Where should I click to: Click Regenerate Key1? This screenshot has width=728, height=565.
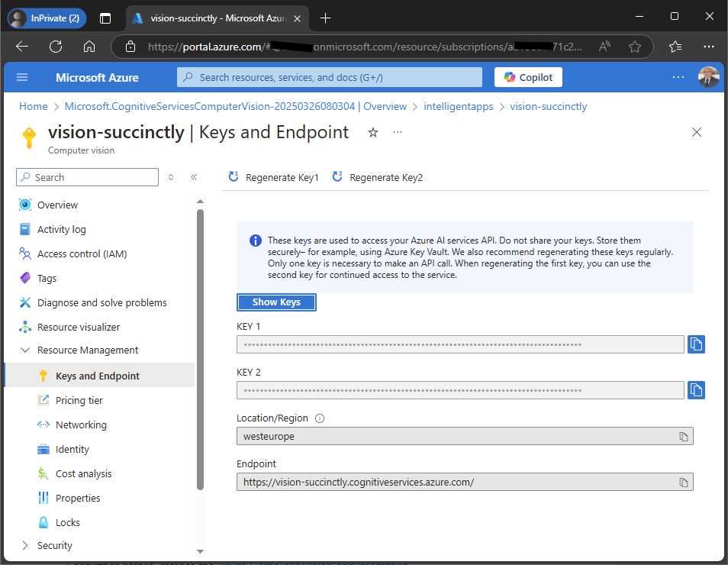click(273, 177)
